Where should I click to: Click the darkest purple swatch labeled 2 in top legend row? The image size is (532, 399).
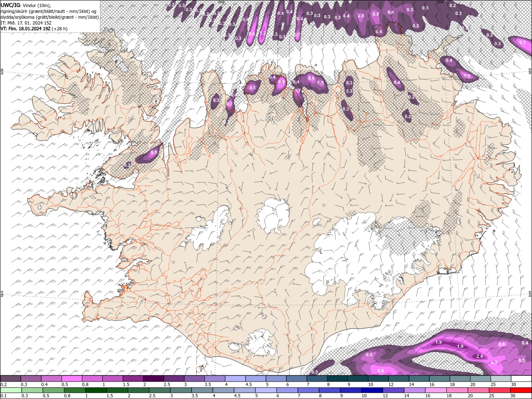pyautogui.click(x=153, y=379)
